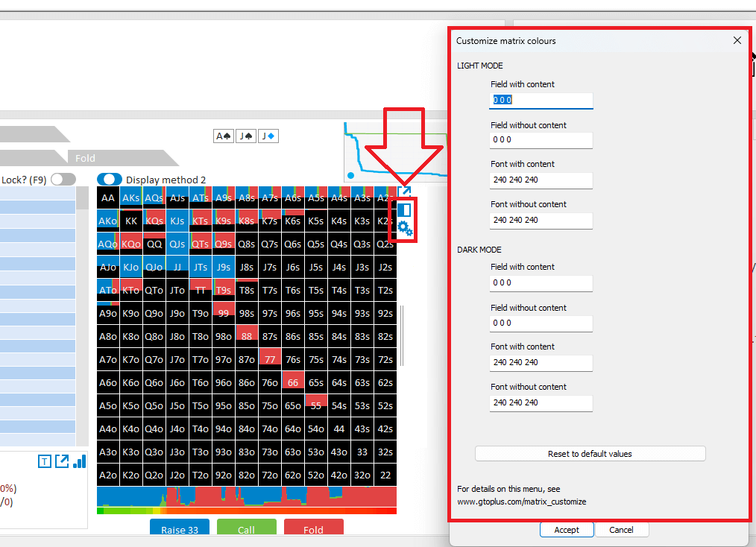Open the bar chart icon below the list
Image resolution: width=756 pixels, height=547 pixels.
click(80, 461)
